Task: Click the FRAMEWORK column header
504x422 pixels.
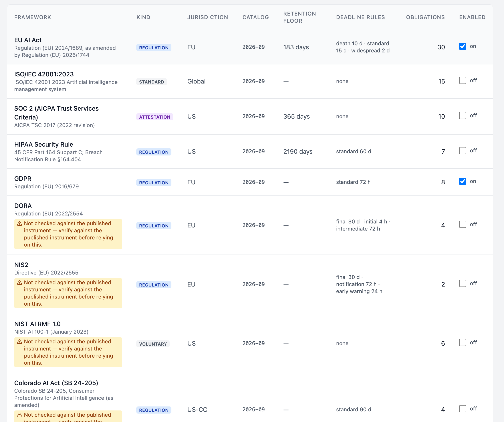Action: pyautogui.click(x=33, y=17)
